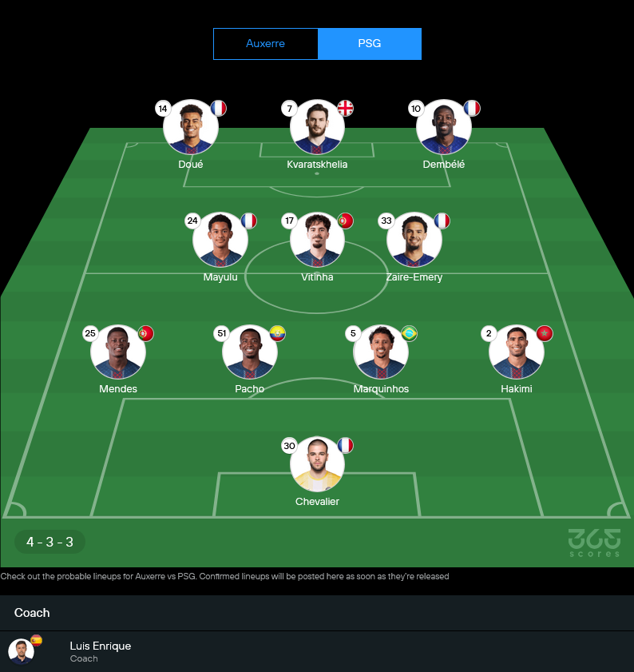Click the Ecuador flag icon next to Pacho
Image resolution: width=634 pixels, height=672 pixels.
278,333
